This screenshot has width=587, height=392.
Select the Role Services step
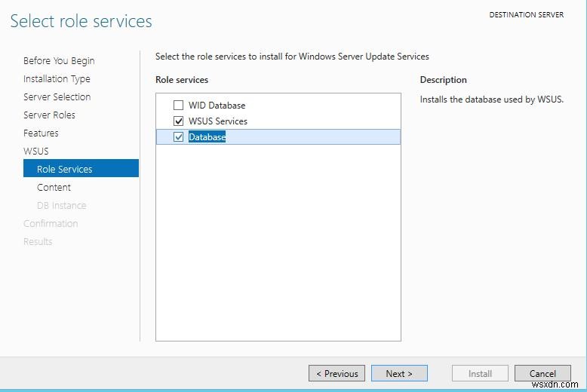point(81,168)
